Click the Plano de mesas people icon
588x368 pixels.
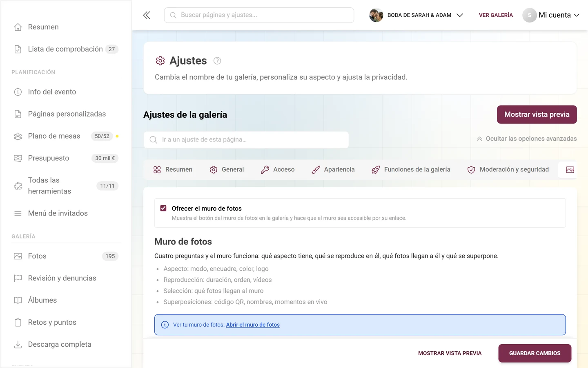tap(18, 136)
